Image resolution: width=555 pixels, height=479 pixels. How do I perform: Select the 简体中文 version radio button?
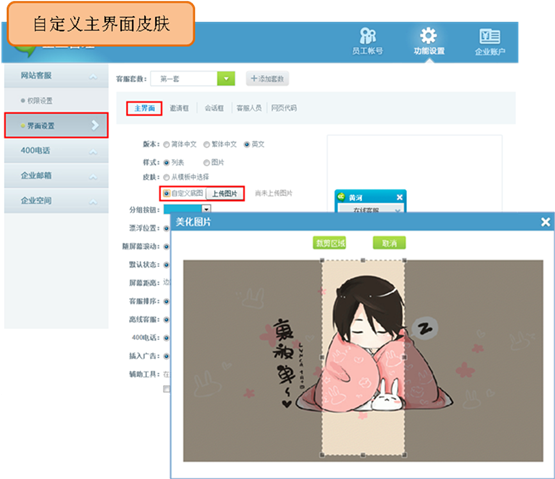tap(166, 144)
